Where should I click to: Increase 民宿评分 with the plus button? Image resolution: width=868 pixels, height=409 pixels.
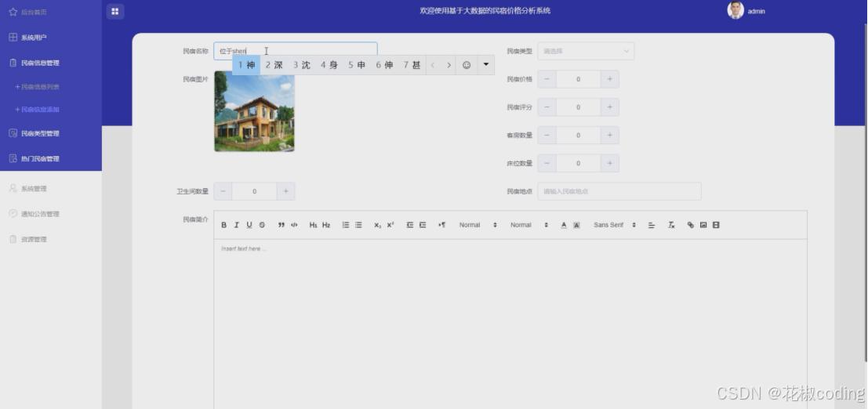click(609, 107)
